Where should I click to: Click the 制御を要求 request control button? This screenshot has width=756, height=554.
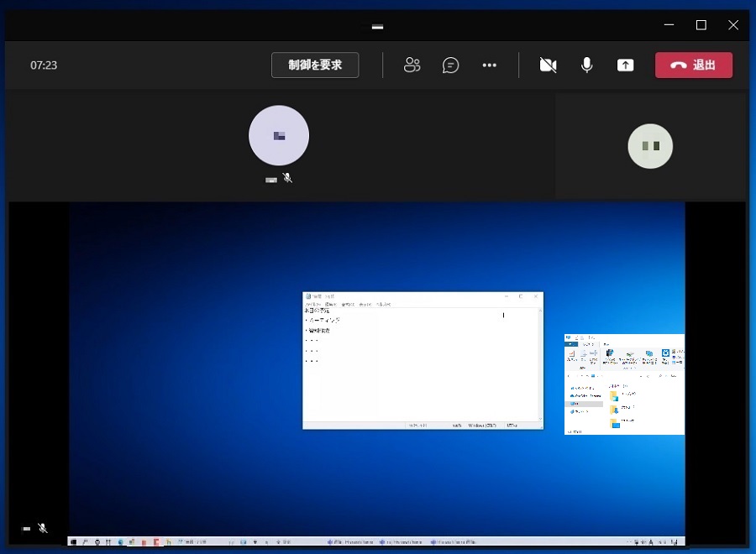tap(315, 65)
